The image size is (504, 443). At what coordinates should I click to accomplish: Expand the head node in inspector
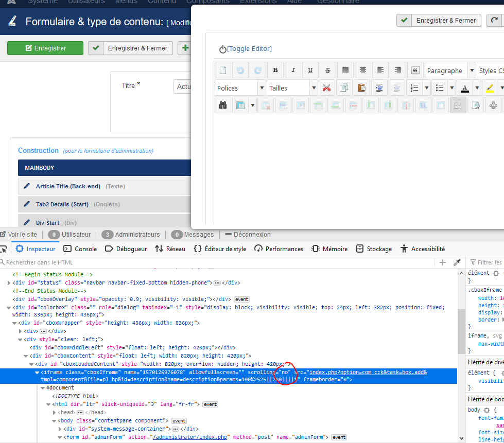54,413
